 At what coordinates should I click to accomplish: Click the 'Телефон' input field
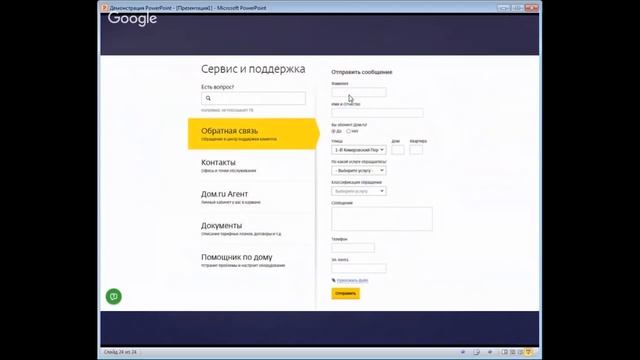[x=353, y=247]
